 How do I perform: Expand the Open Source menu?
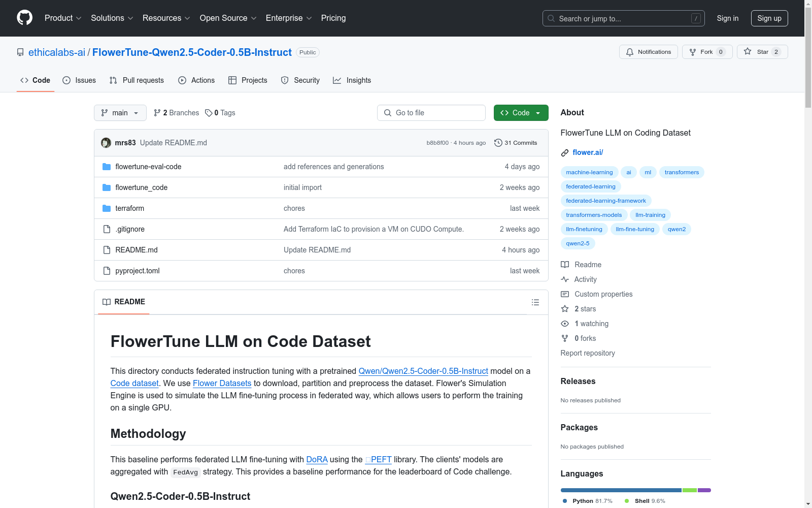point(228,18)
